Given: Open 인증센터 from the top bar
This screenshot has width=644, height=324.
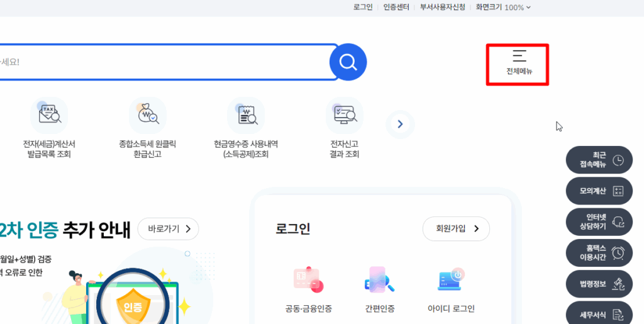Looking at the screenshot, I should click(396, 8).
